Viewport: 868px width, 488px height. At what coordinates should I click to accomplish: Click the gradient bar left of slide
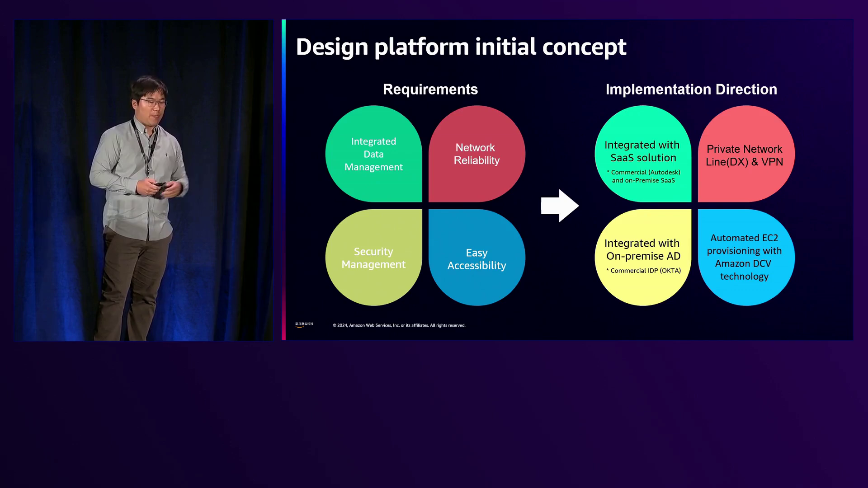(x=283, y=179)
